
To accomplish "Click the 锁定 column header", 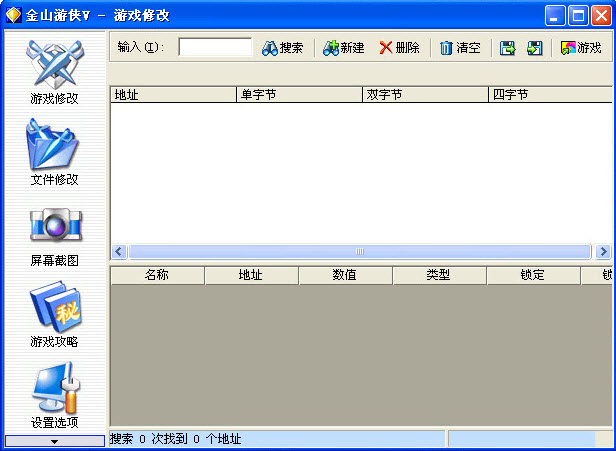I will [534, 275].
